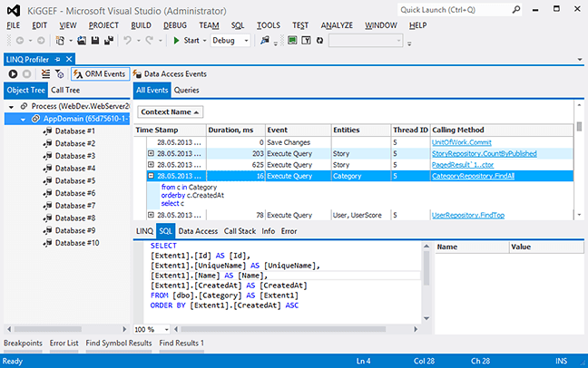Start profiling with the play icon in LINQ Profiler
The height and width of the screenshot is (368, 588).
13,73
